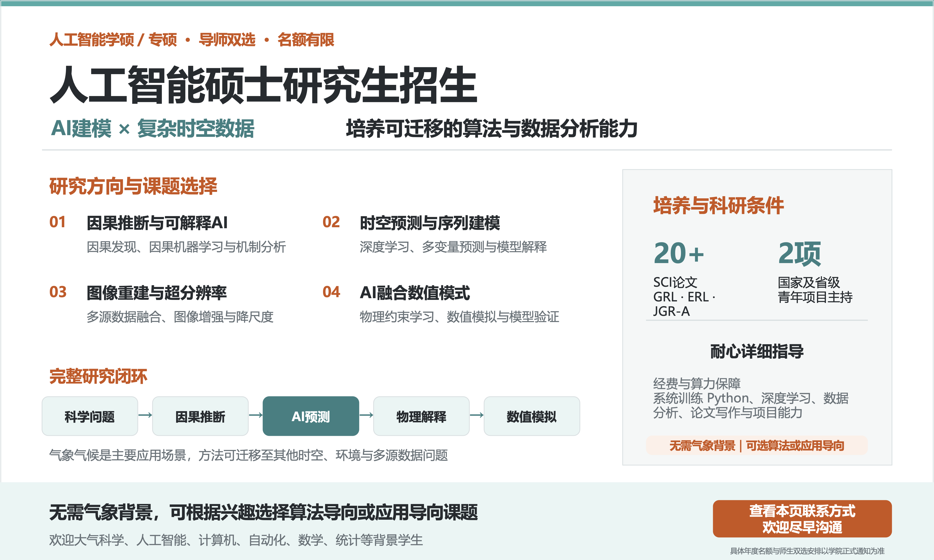The height and width of the screenshot is (560, 934).
Task: Click the footer headline 无需气象背景，可根据兴趣选择
Action: 264,512
